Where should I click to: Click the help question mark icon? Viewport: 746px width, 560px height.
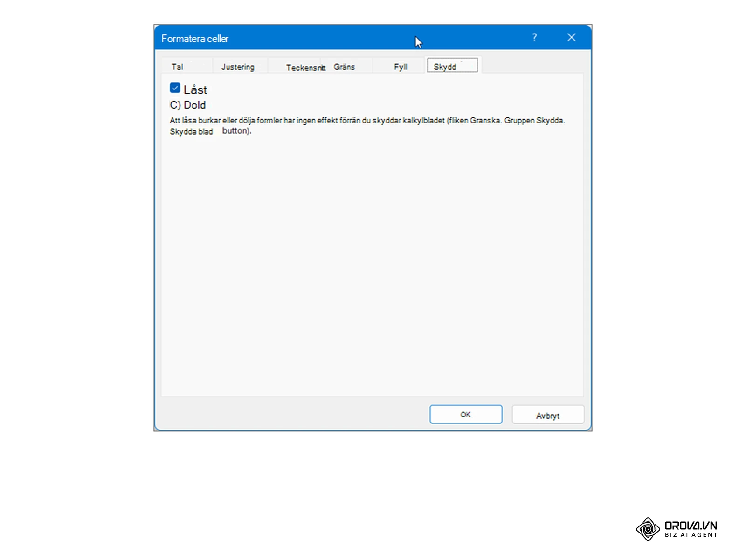(x=535, y=37)
